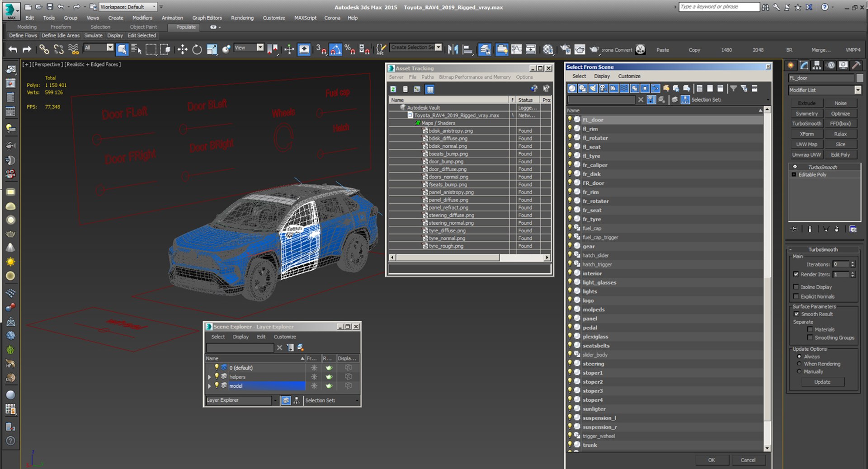
Task: Toggle the Percent Snap button
Action: click(x=349, y=49)
